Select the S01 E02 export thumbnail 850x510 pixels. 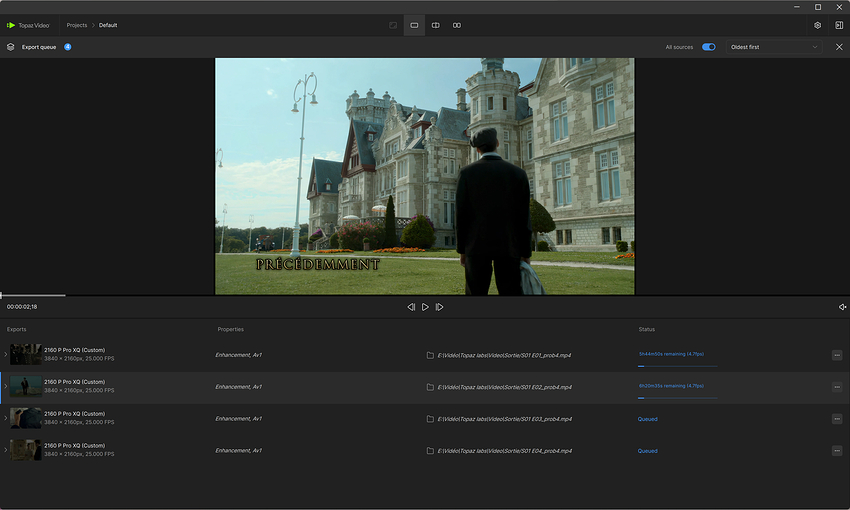tap(25, 386)
